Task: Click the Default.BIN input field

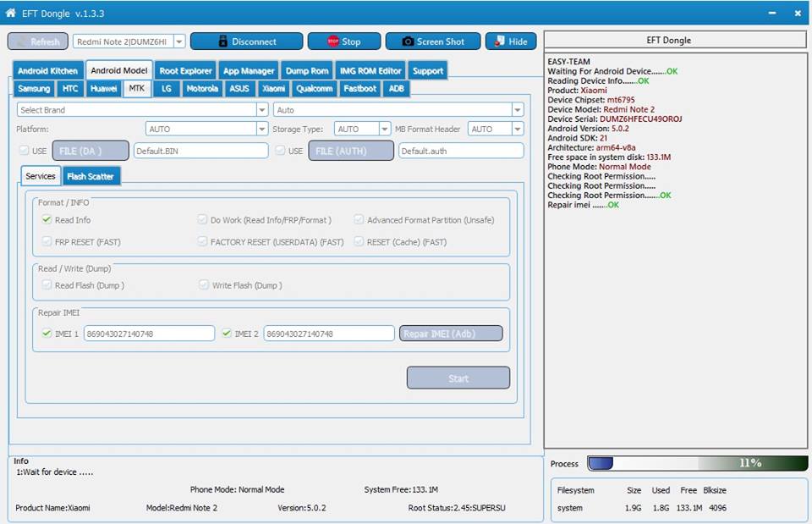Action: pos(201,151)
